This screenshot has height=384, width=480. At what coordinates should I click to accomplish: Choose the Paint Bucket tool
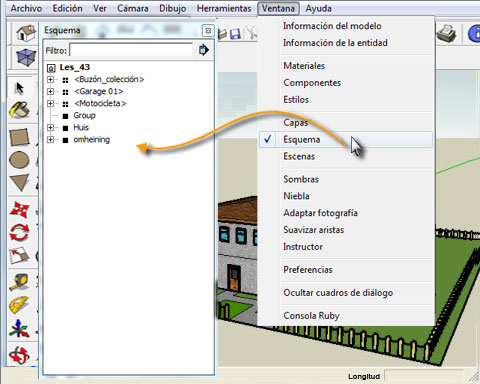(x=19, y=110)
